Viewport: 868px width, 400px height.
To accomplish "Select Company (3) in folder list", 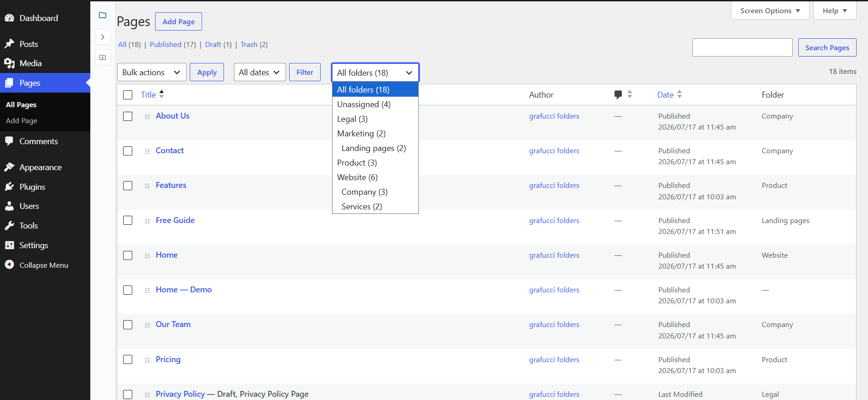I will pyautogui.click(x=375, y=192).
